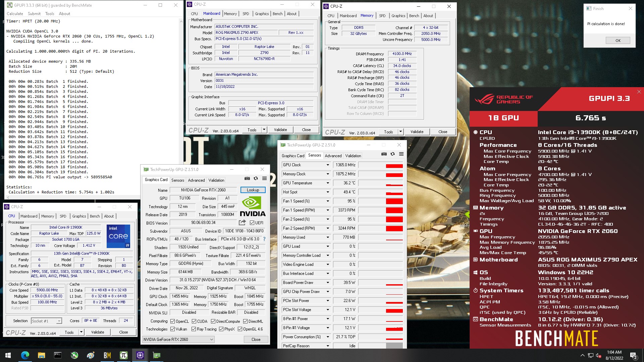Open Microsoft Edge from taskbar
Screen dimensions: 644x362
(x=25, y=355)
